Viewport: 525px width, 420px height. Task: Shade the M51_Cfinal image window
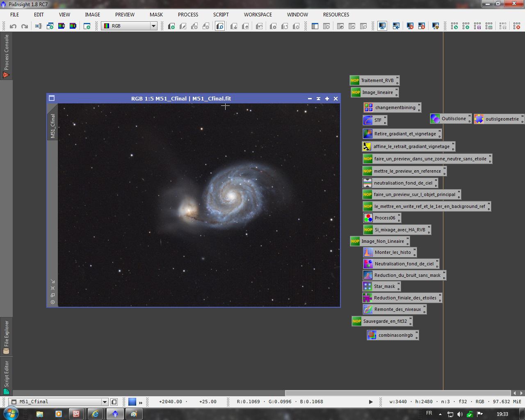point(318,98)
